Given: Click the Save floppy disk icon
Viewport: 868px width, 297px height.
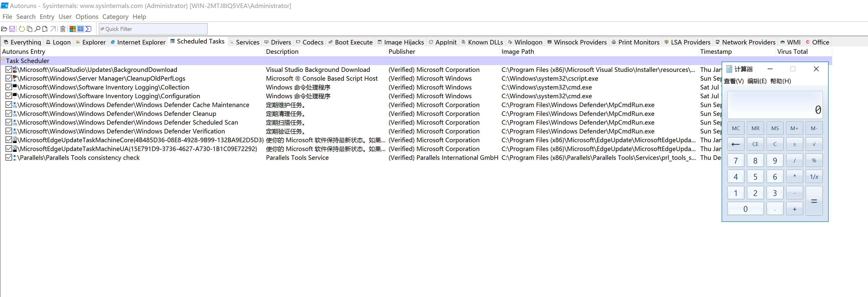Looking at the screenshot, I should pos(12,29).
